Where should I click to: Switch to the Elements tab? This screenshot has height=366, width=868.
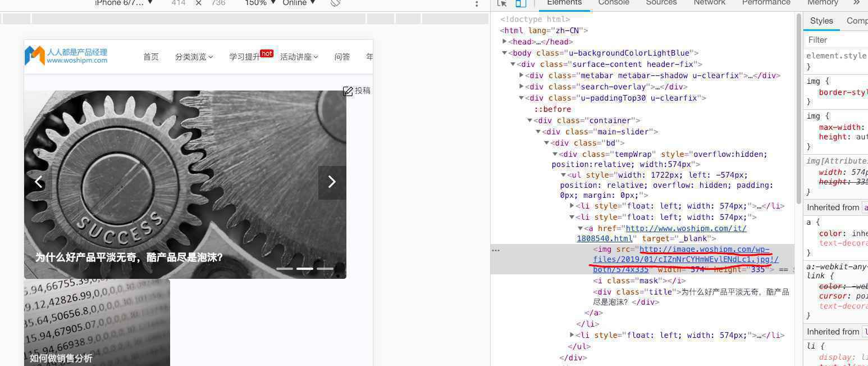(564, 3)
